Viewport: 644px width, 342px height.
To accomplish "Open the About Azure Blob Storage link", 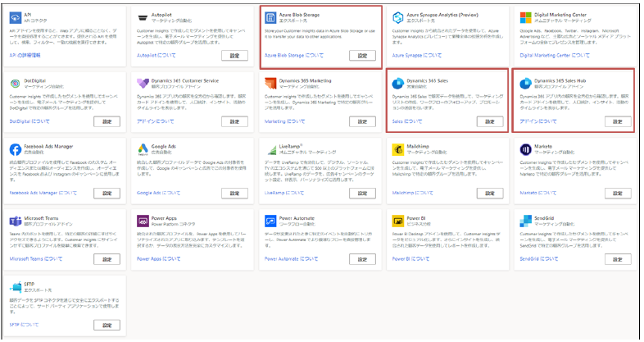I will pos(294,55).
